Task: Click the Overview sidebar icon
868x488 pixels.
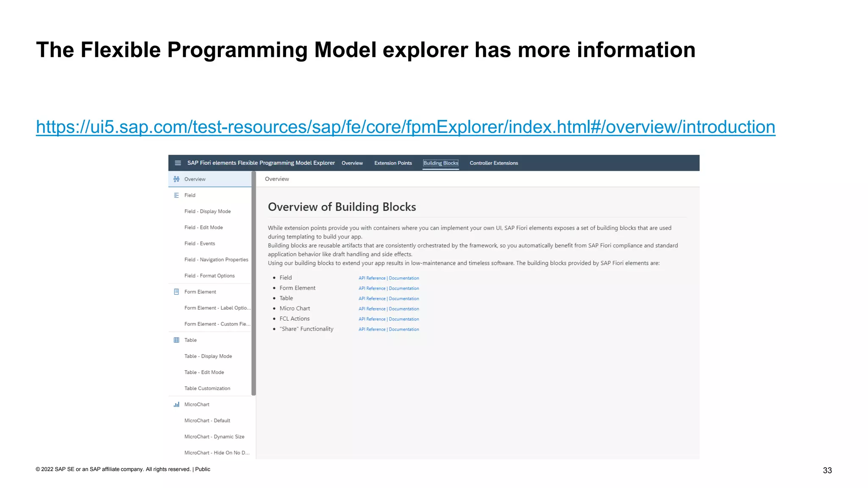Action: [x=176, y=179]
